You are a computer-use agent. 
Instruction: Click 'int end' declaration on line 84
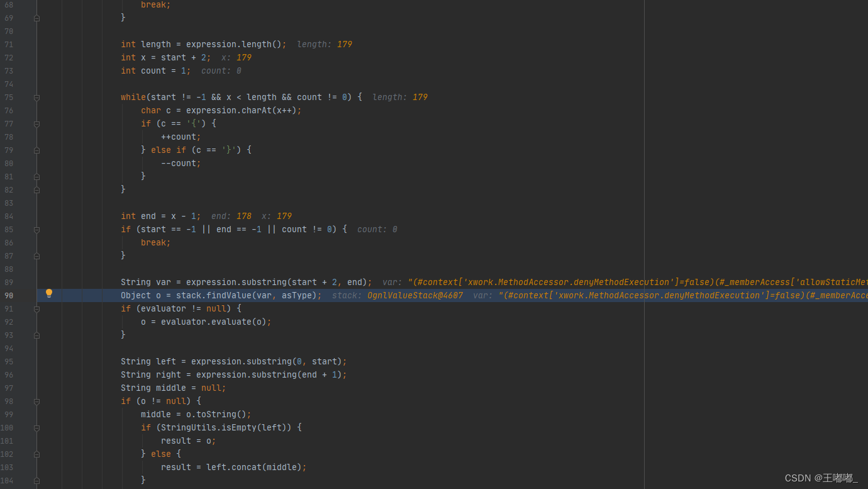point(138,216)
